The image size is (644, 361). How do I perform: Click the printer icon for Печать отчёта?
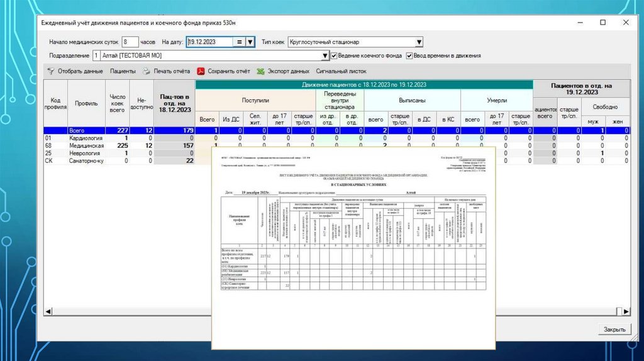coord(147,72)
